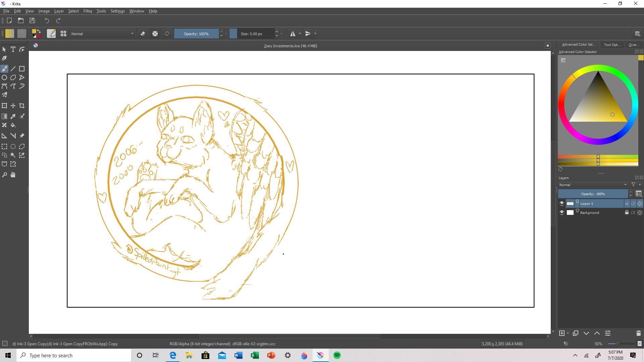Select the Zoom tool
The height and width of the screenshot is (362, 644).
coord(4,175)
